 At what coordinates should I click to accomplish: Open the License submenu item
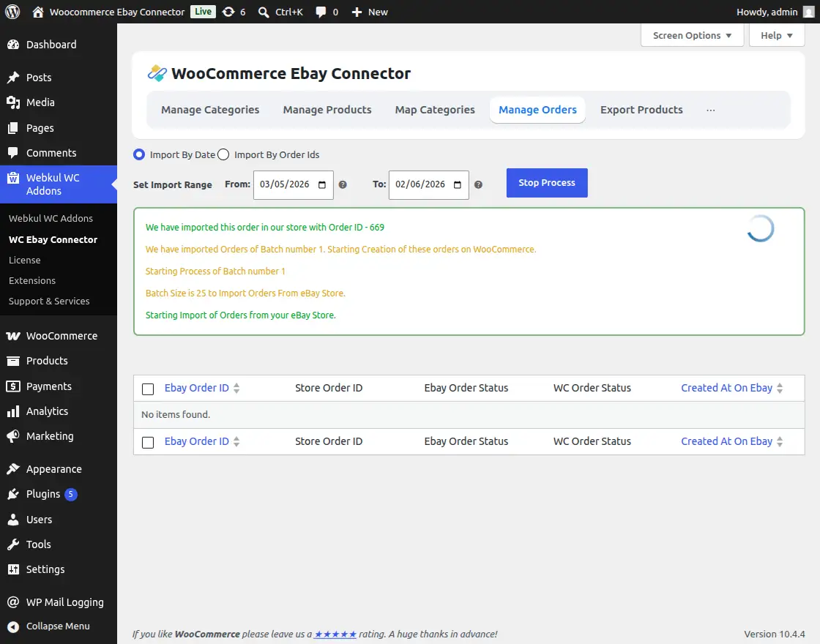point(25,261)
